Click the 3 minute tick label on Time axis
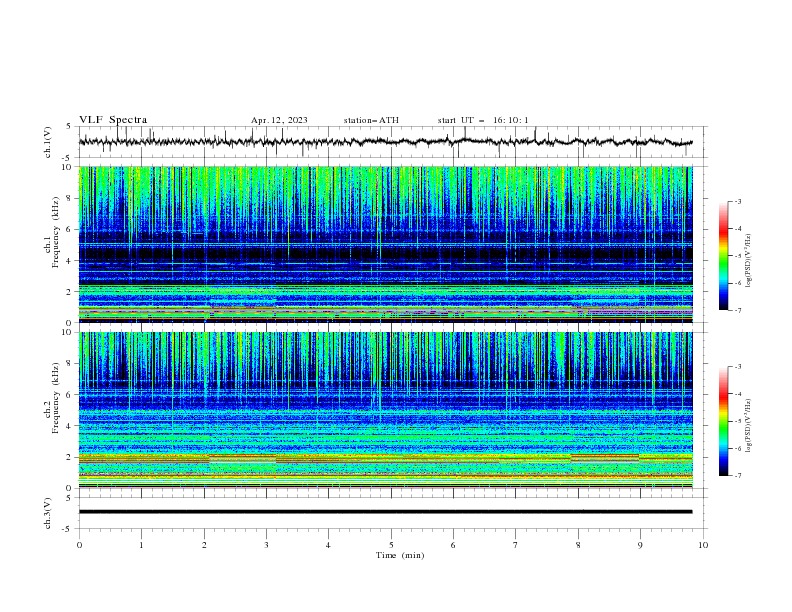This screenshot has height=612, width=792. click(266, 545)
